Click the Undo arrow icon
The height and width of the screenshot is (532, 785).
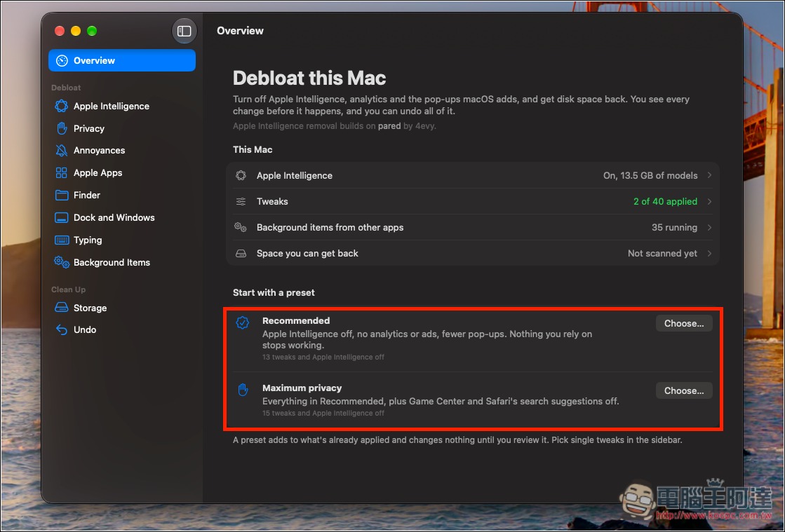(x=62, y=329)
